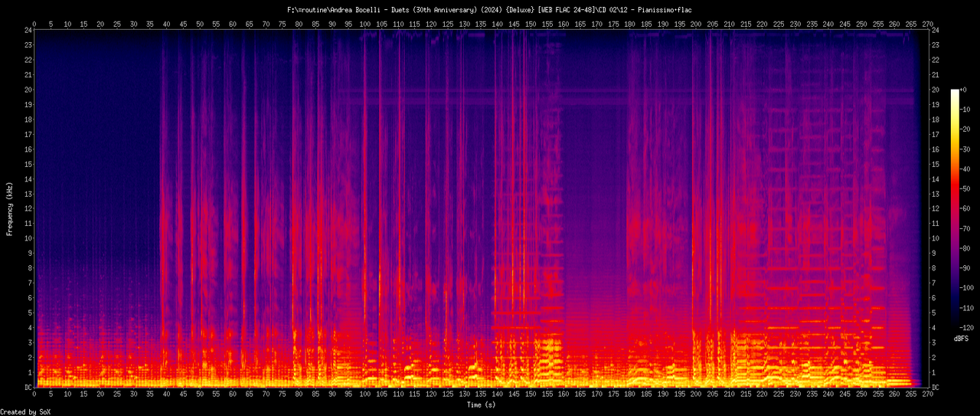Image resolution: width=980 pixels, height=416 pixels.
Task: Click the "250" tick on the top time axis
Action: [861, 23]
